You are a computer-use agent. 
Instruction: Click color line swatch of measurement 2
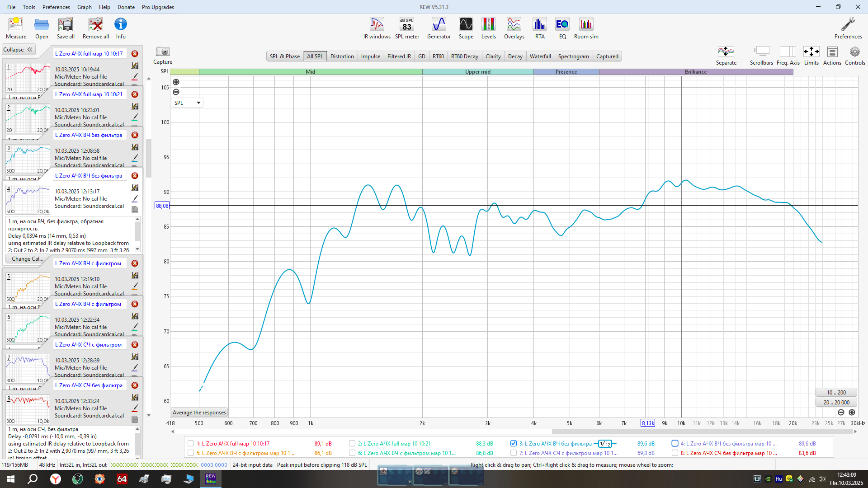[135, 117]
